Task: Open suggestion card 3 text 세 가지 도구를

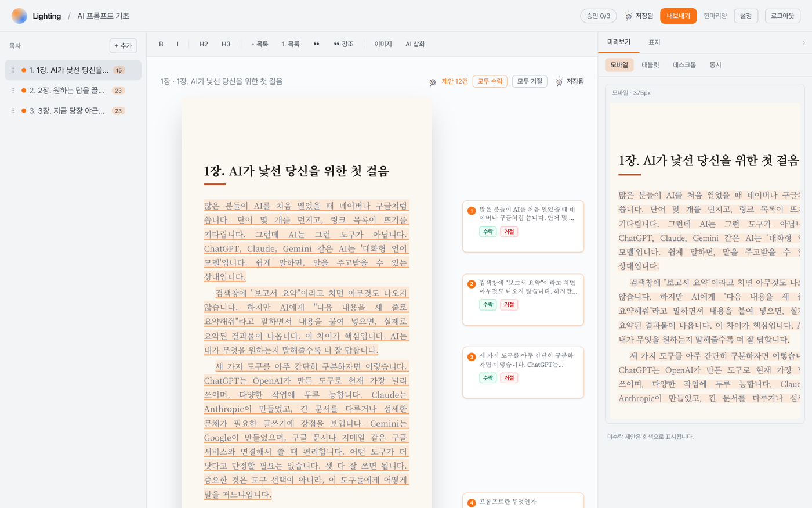Action: tap(527, 360)
